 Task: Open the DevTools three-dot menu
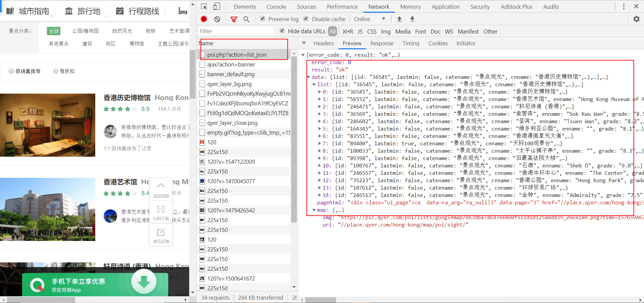[624, 6]
